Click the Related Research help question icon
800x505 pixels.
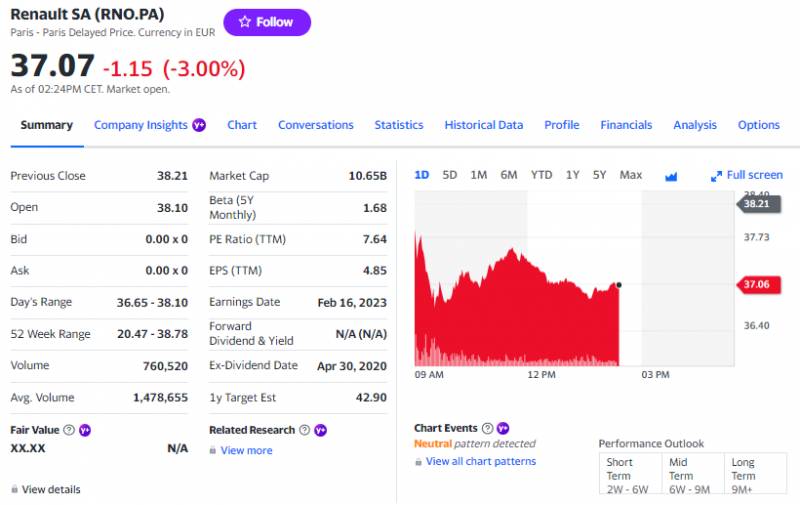click(x=305, y=430)
